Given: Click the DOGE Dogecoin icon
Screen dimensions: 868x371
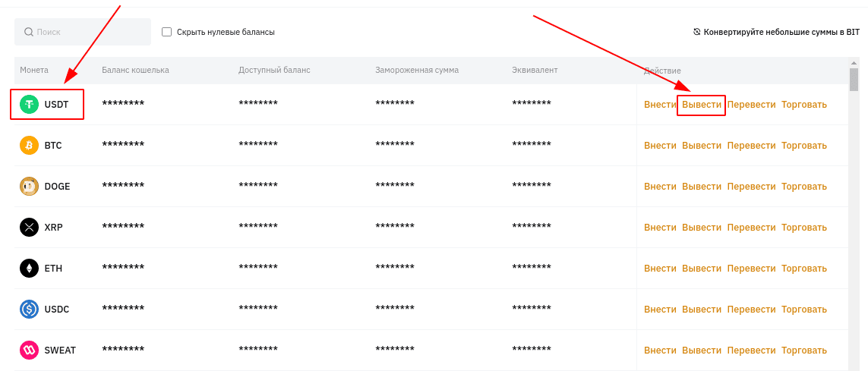Looking at the screenshot, I should pos(29,187).
